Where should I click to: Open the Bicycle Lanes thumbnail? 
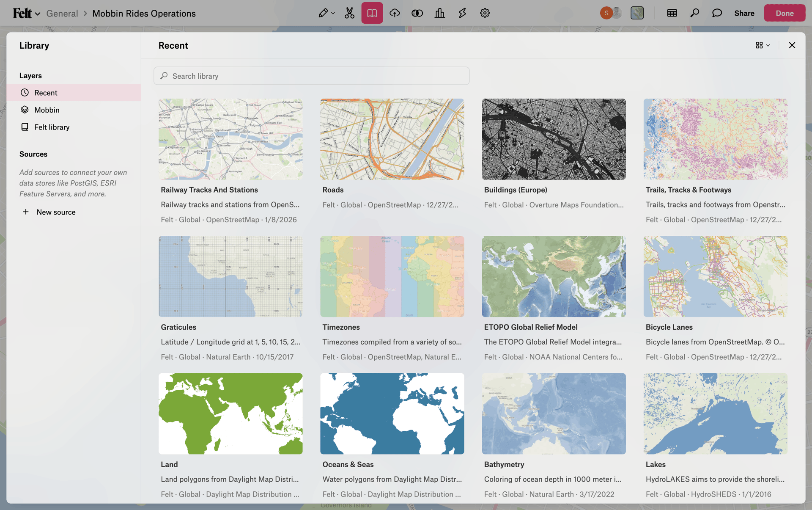(x=715, y=276)
